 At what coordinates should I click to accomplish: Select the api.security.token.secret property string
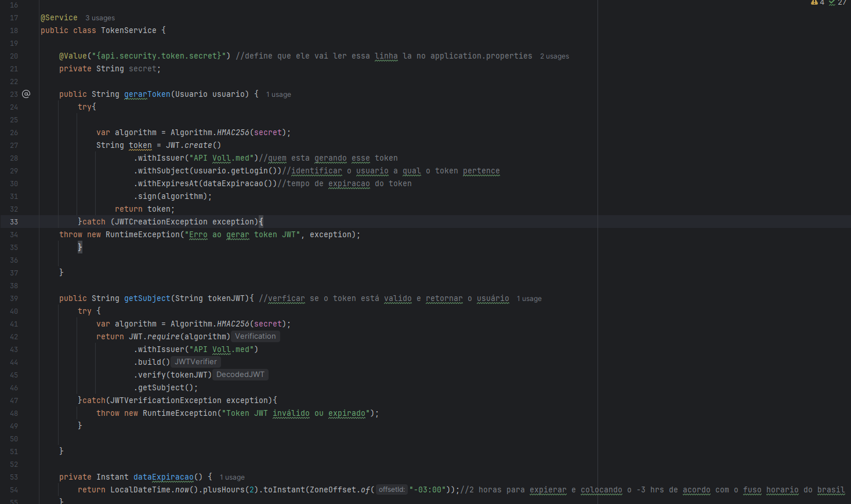click(159, 56)
